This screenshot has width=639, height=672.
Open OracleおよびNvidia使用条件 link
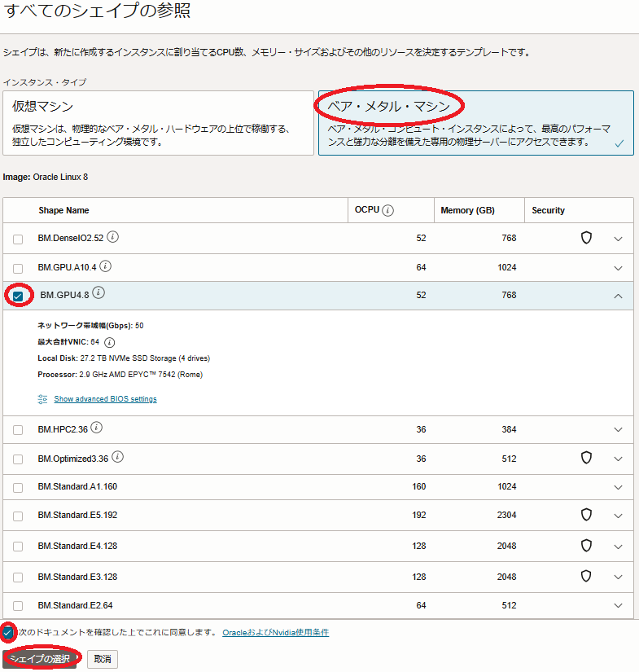[275, 632]
